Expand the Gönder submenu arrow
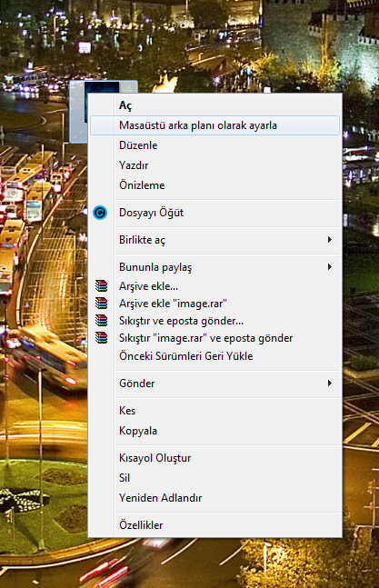This screenshot has width=379, height=588. tap(330, 384)
